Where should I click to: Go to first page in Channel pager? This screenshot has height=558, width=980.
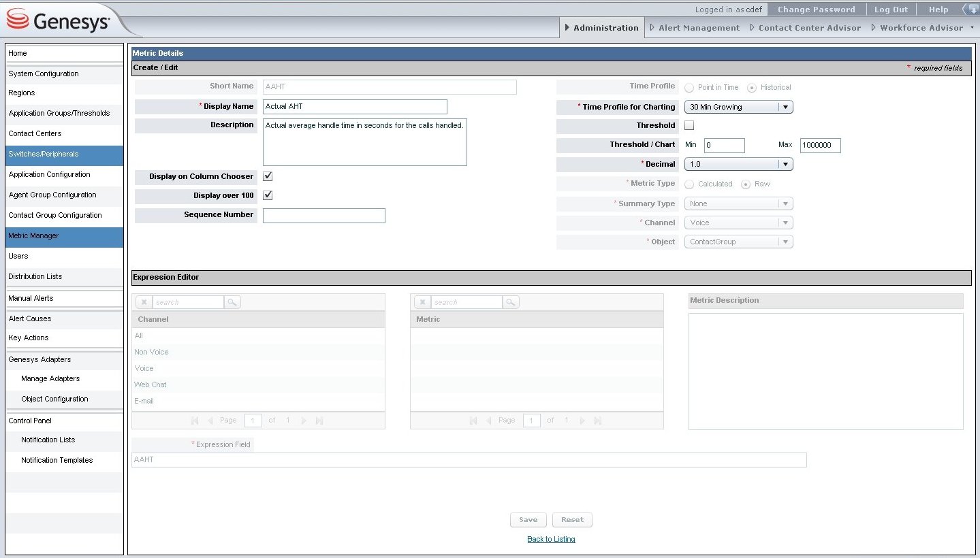click(x=195, y=421)
